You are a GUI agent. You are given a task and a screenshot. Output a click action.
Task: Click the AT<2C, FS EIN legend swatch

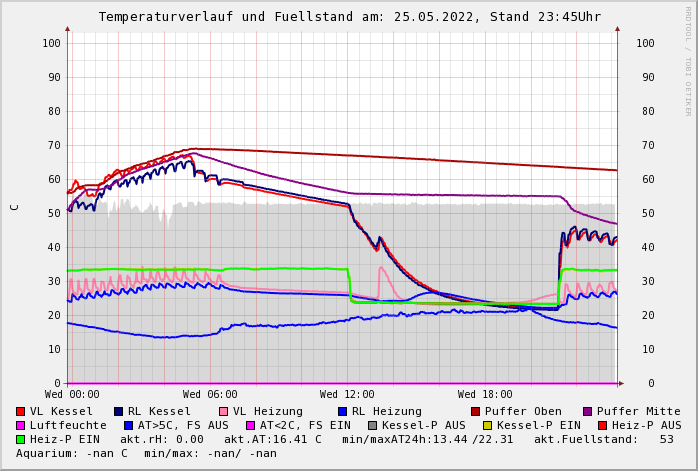click(251, 425)
